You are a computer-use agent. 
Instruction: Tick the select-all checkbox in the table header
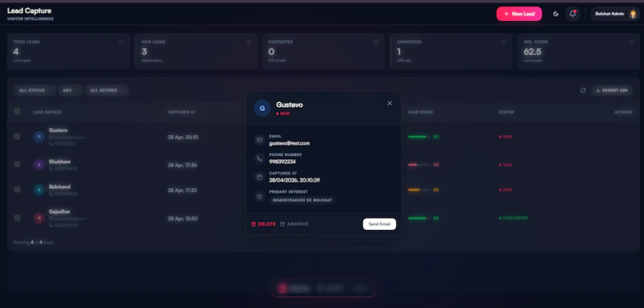(x=17, y=111)
